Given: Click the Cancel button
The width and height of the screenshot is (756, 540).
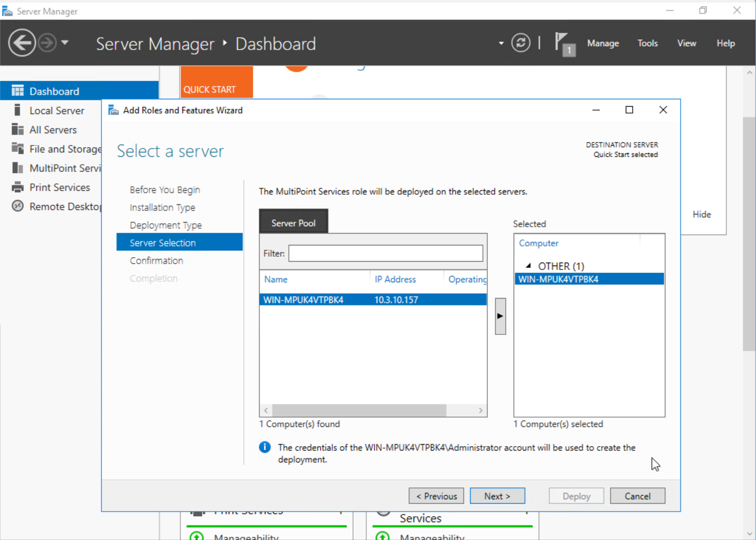Looking at the screenshot, I should (637, 496).
